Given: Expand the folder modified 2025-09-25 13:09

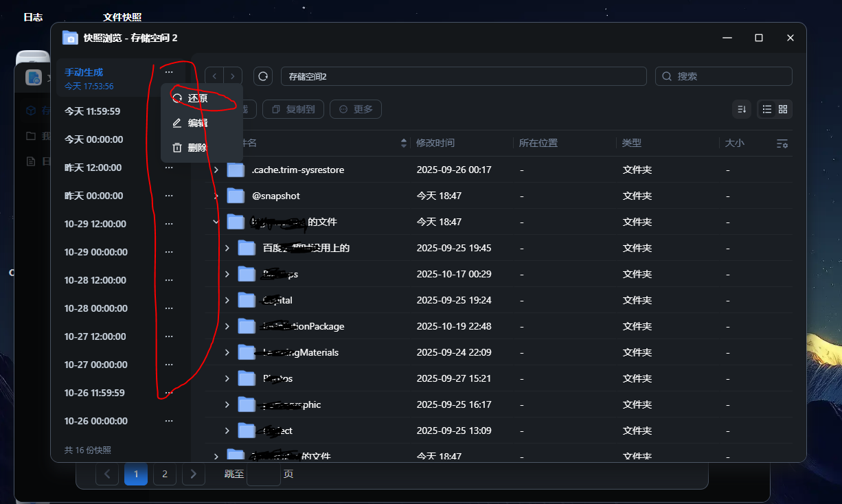Looking at the screenshot, I should click(x=227, y=431).
